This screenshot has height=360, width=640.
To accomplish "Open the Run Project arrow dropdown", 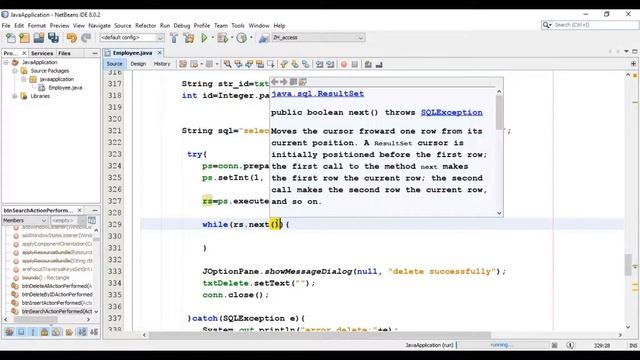I will 212,38.
